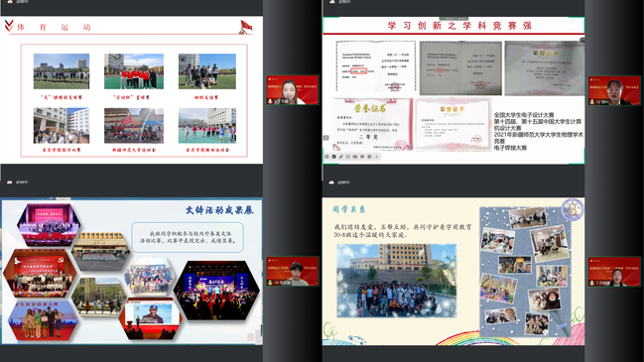Click the black numbered circle in slide toolbar
This screenshot has width=644, height=362.
coord(334,157)
